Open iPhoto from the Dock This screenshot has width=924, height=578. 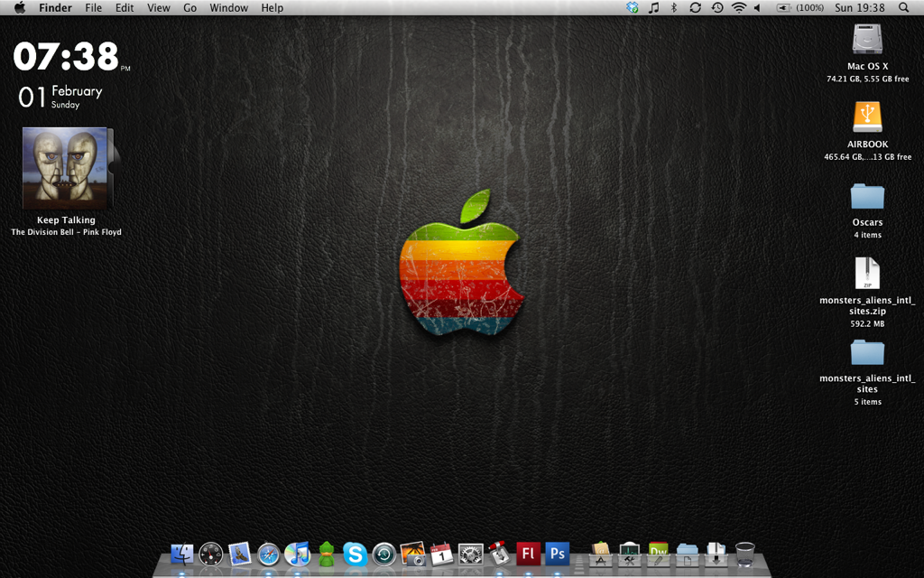coord(413,555)
